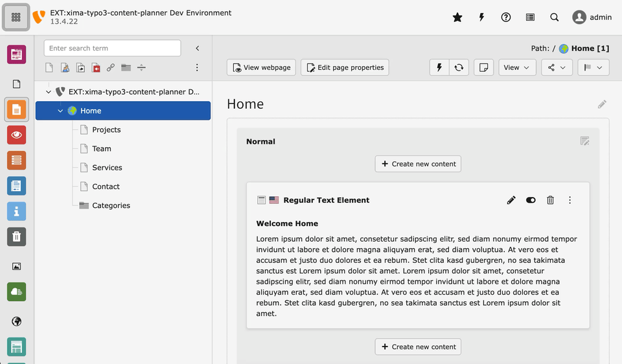
Task: Select the folder page type icon
Action: (x=126, y=68)
